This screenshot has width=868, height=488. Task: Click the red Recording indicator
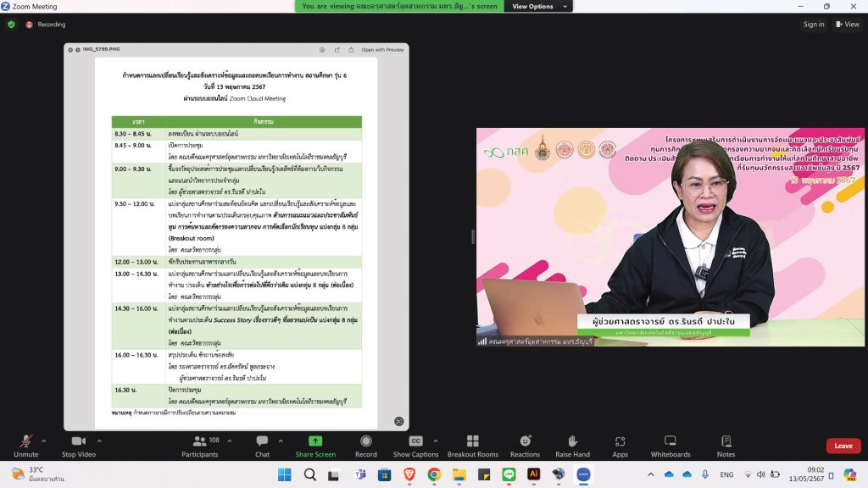(x=46, y=25)
